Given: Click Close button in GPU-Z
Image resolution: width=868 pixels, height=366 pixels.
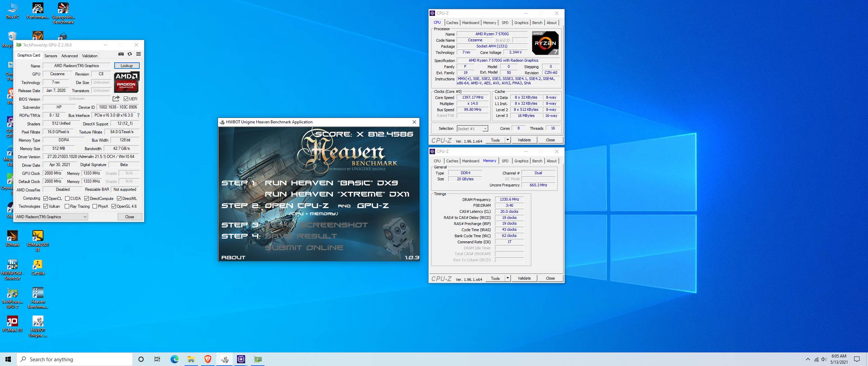Looking at the screenshot, I should tap(130, 217).
